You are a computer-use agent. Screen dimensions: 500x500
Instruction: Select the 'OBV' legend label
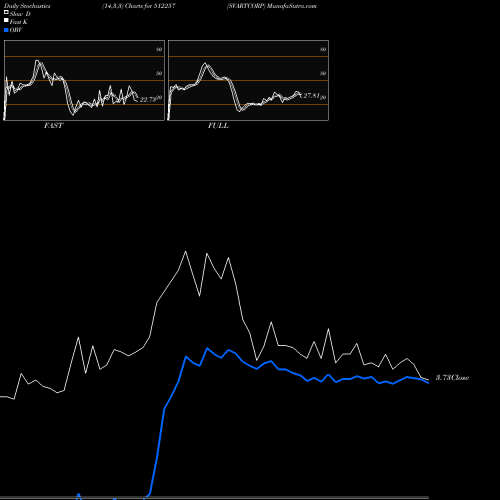16,30
